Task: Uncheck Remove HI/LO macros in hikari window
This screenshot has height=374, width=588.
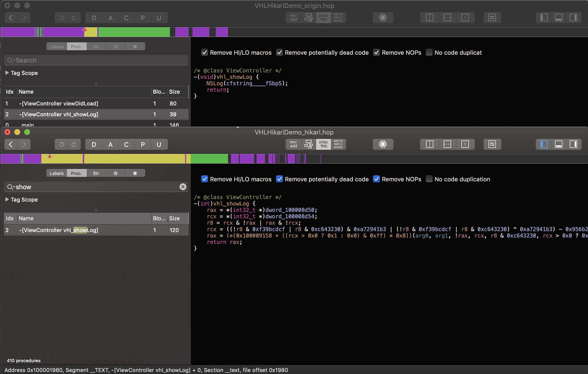Action: 204,179
